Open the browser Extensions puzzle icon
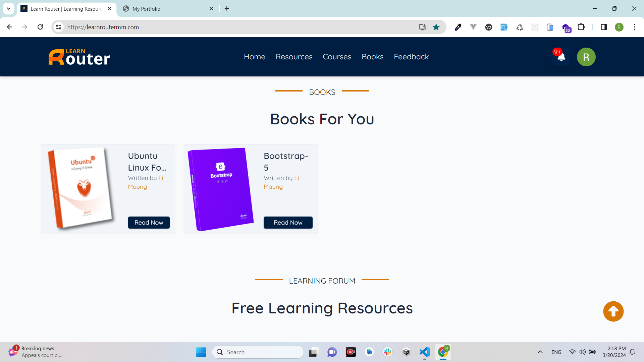 coord(581,27)
